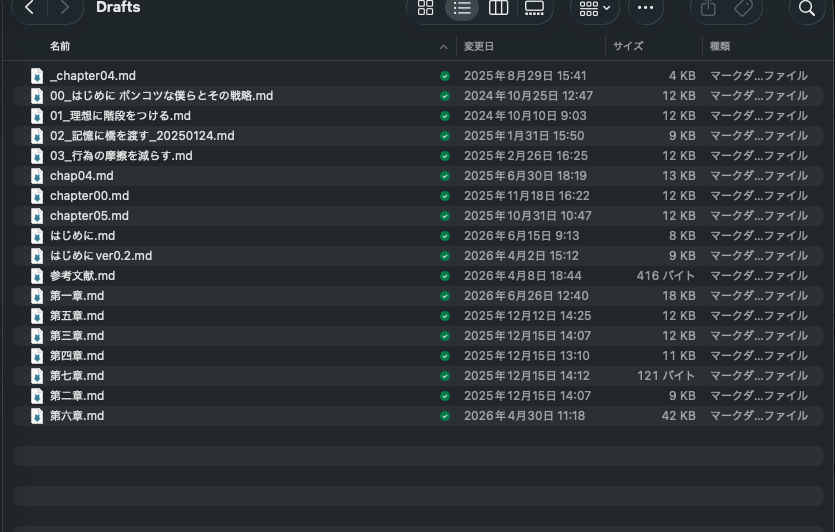Select the file 02_記憶に橋を渡す_20250124.md

(x=142, y=136)
